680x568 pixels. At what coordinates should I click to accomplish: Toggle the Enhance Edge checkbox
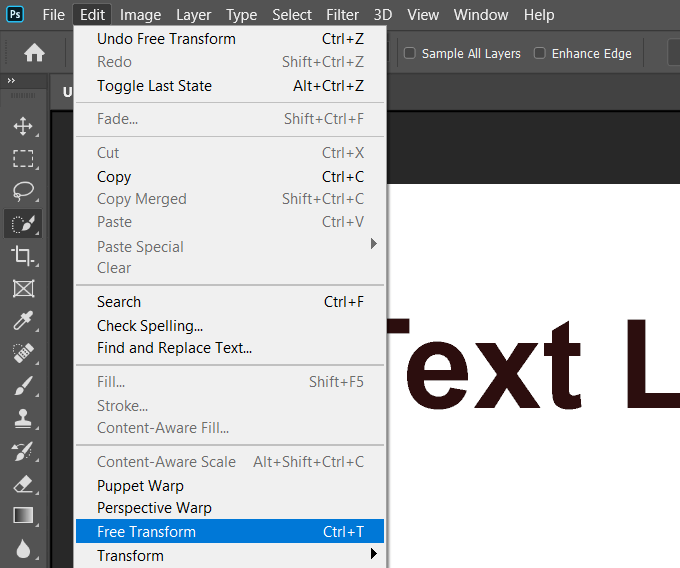540,53
